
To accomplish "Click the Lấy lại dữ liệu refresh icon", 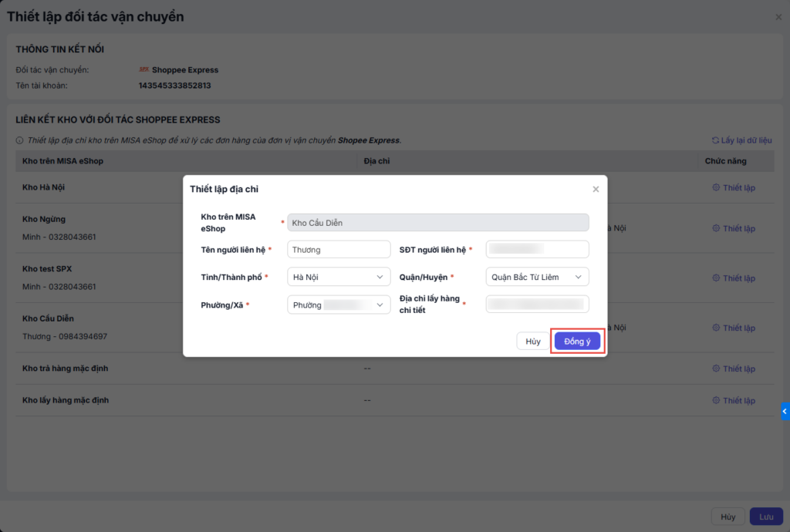I will click(715, 140).
